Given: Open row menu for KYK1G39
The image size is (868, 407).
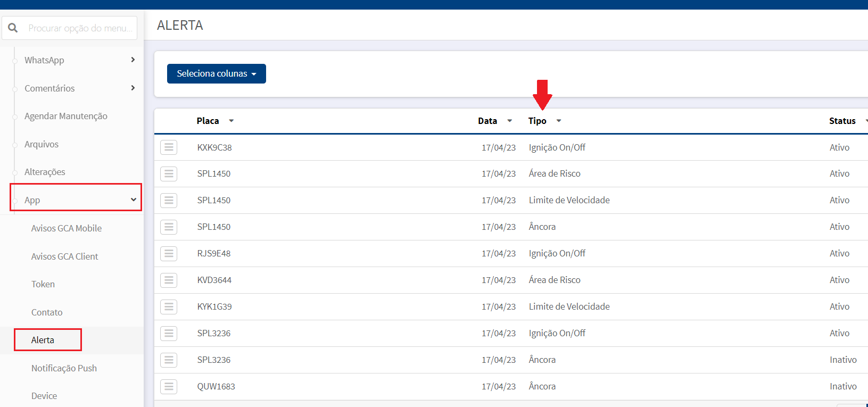Looking at the screenshot, I should click(x=169, y=307).
